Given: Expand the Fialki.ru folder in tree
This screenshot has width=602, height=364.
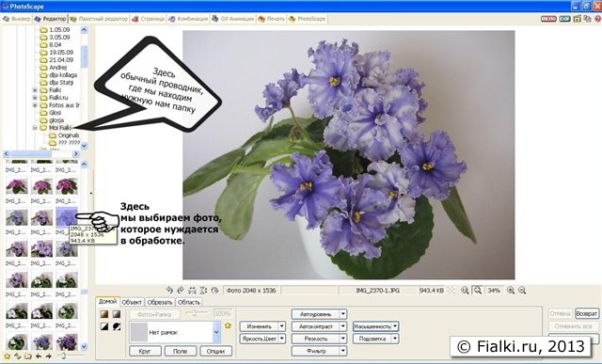Looking at the screenshot, I should [35, 98].
